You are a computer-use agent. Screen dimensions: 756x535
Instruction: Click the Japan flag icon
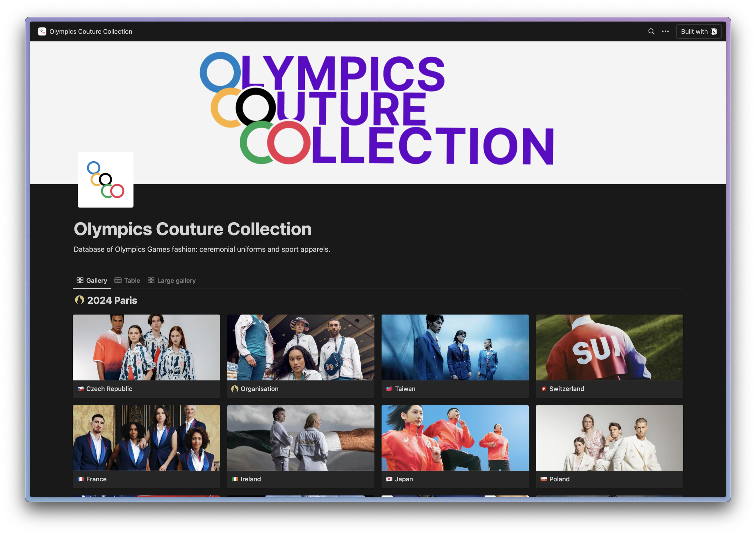pyautogui.click(x=389, y=479)
